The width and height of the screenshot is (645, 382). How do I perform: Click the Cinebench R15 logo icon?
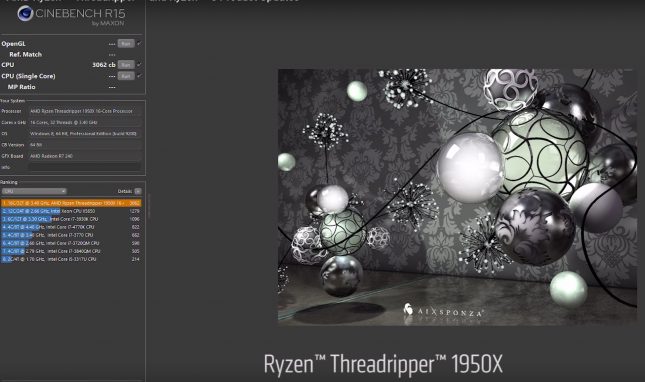point(25,14)
